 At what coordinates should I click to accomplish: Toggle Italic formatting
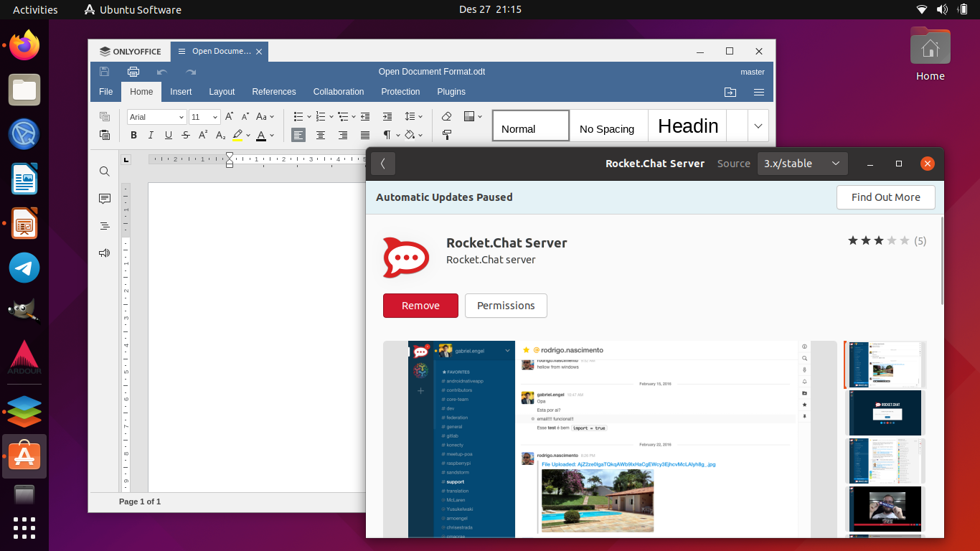click(151, 135)
